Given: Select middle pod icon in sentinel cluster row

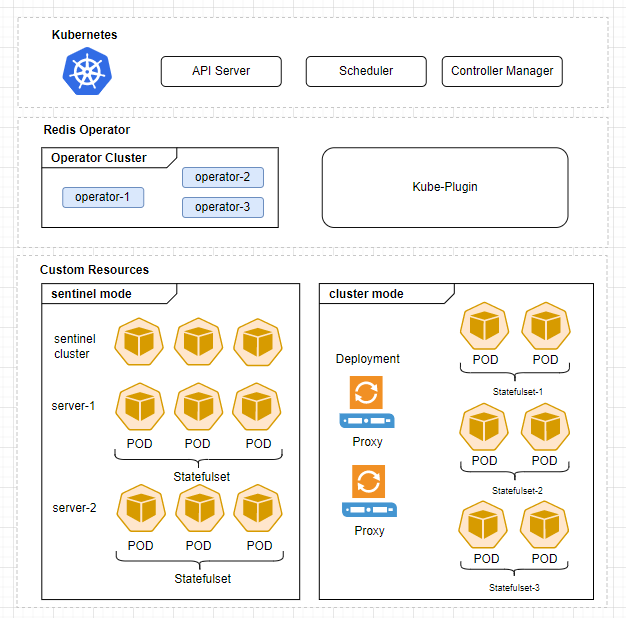Looking at the screenshot, I should [198, 342].
